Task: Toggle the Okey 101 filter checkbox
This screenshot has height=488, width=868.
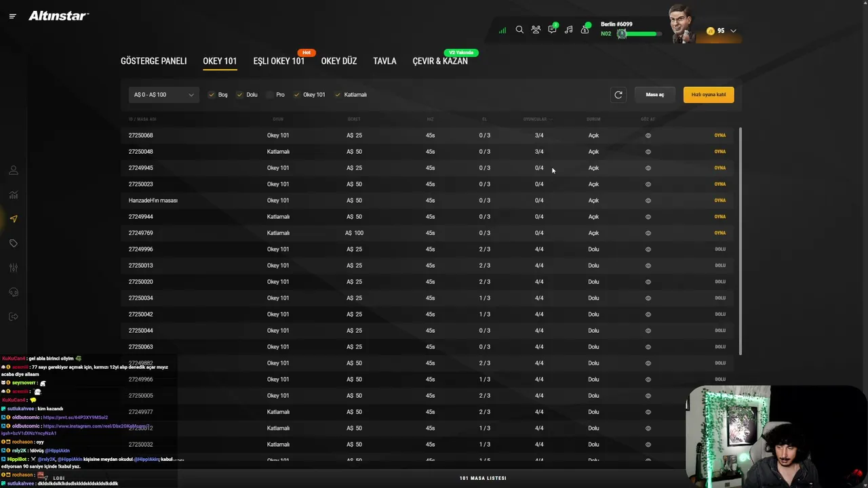Action: coord(296,95)
